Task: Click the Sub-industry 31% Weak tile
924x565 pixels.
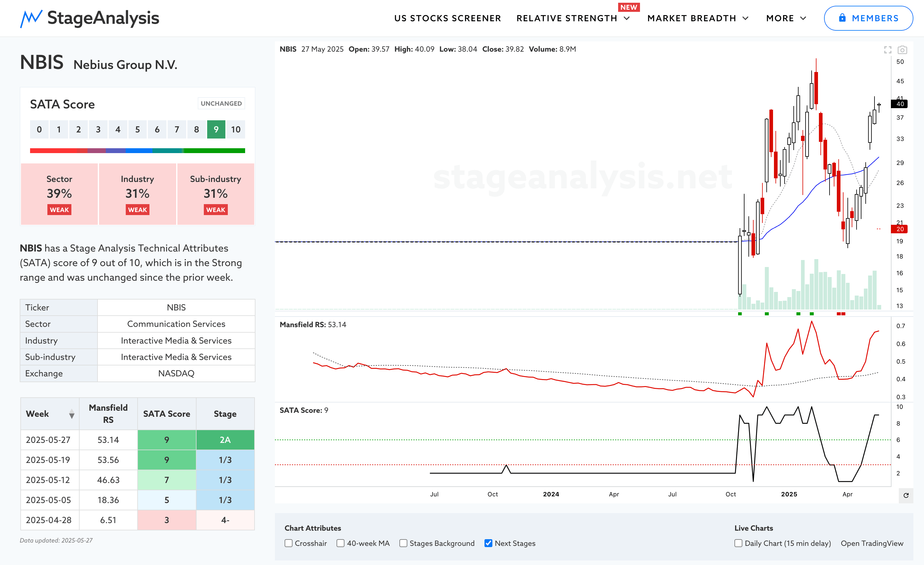Action: click(x=216, y=194)
